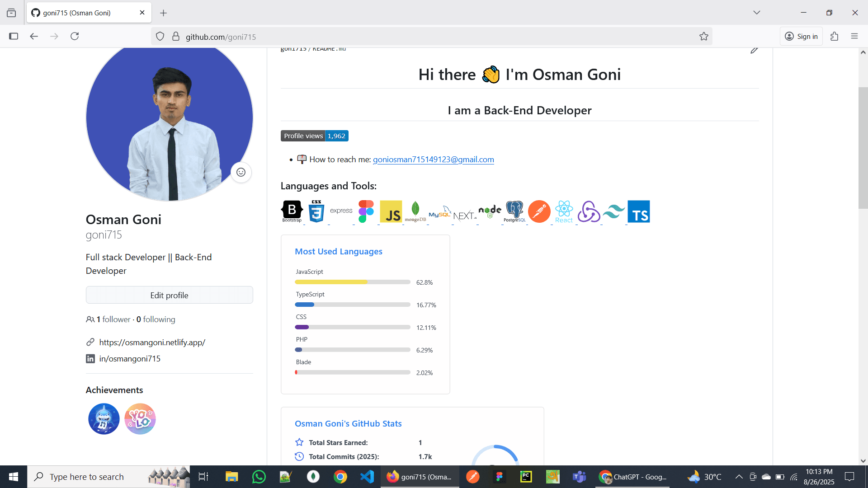Click the Pull Shark achievement badge
Screen dimensions: 868x488
(104, 419)
